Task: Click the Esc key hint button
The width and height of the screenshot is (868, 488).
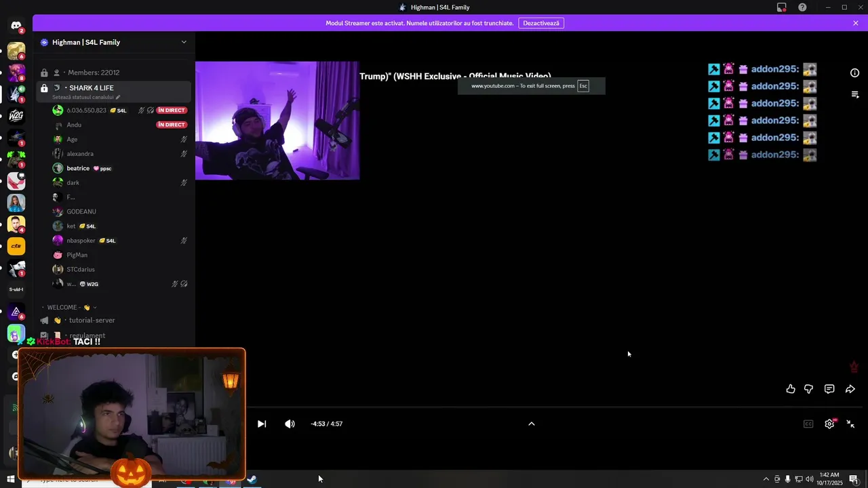Action: point(583,86)
